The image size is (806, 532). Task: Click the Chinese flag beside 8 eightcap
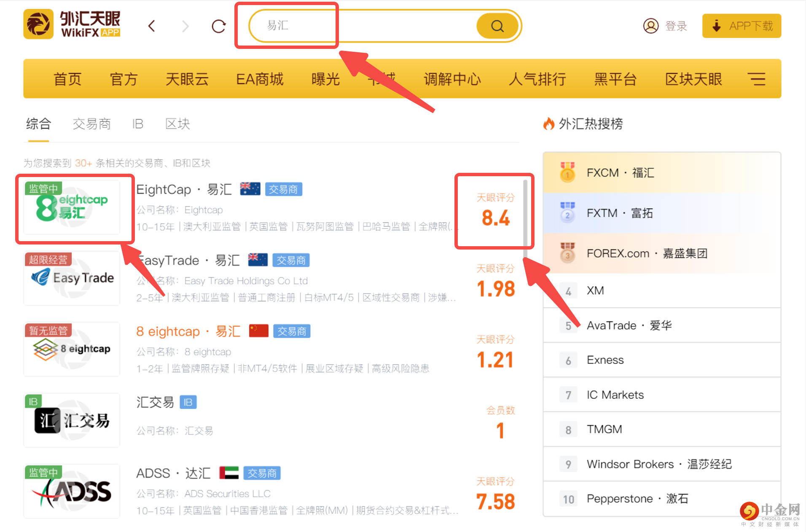click(259, 331)
